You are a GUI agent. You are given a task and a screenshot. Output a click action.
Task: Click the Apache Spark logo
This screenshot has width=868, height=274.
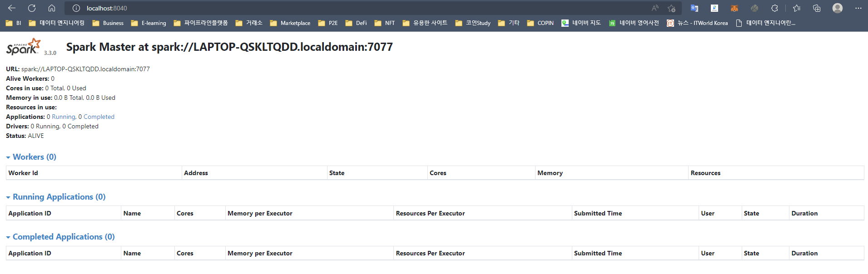coord(24,47)
